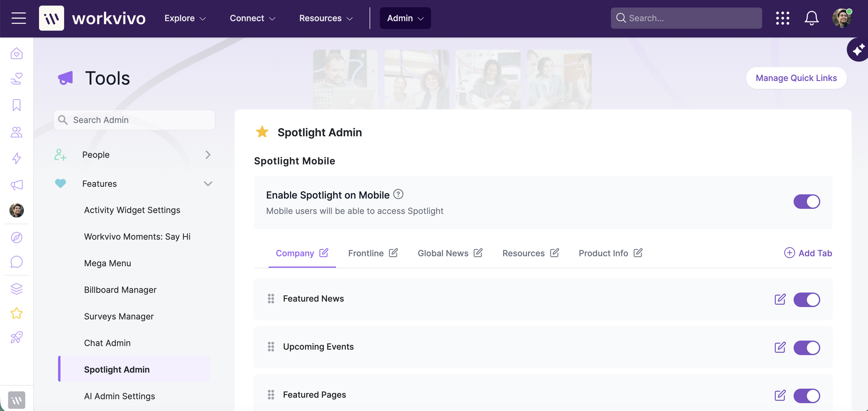Click the top Search field
This screenshot has height=411, width=868.
(x=686, y=18)
